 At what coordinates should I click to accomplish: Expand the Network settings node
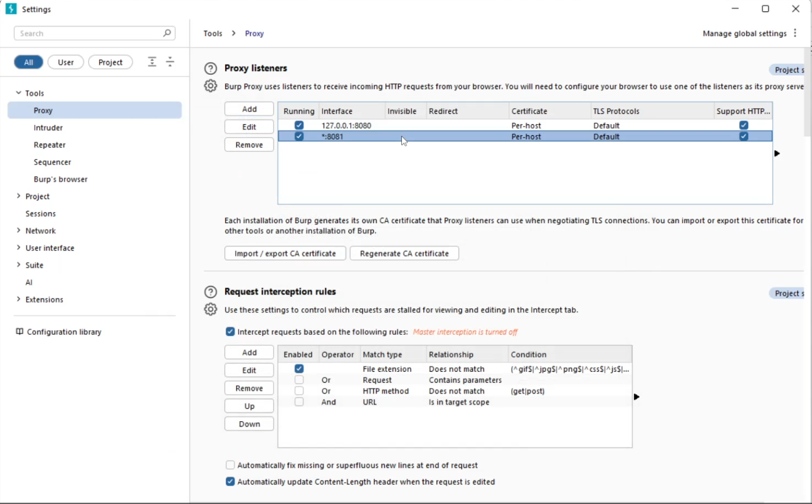pyautogui.click(x=18, y=231)
